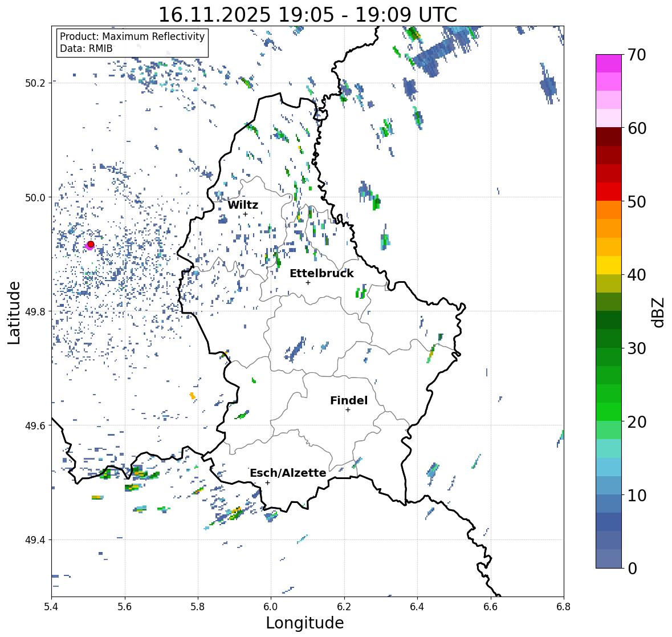The width and height of the screenshot is (672, 637).
Task: Click the Ettelbruck station label
Action: pos(321,274)
